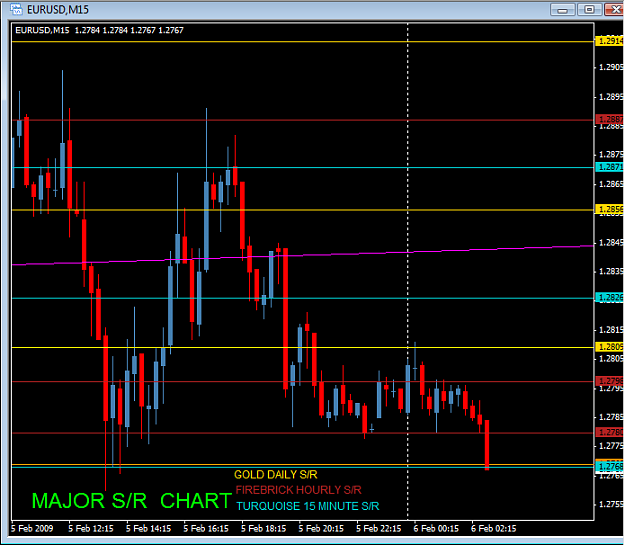
Task: Select the TURQUOISE 15 MINUTE S/R label
Action: click(308, 506)
